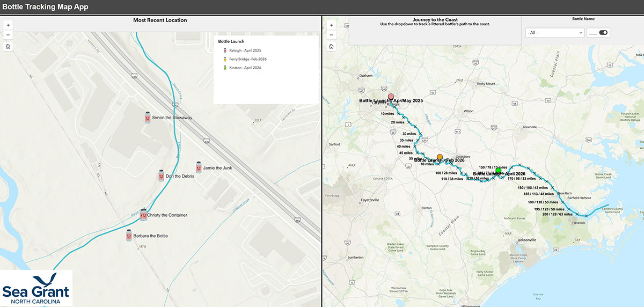Click the Greenville city label on the map
Screen dimensions: 644x307
coord(529,127)
